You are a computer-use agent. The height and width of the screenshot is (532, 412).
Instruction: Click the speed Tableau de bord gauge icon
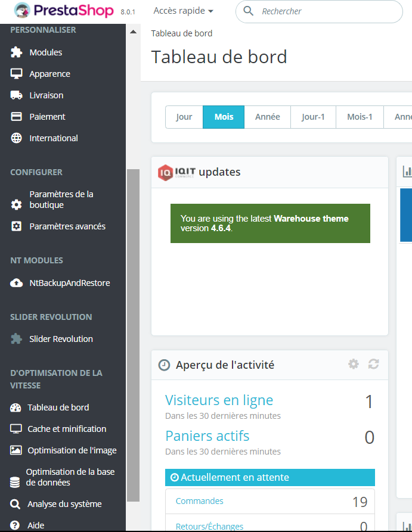16,407
